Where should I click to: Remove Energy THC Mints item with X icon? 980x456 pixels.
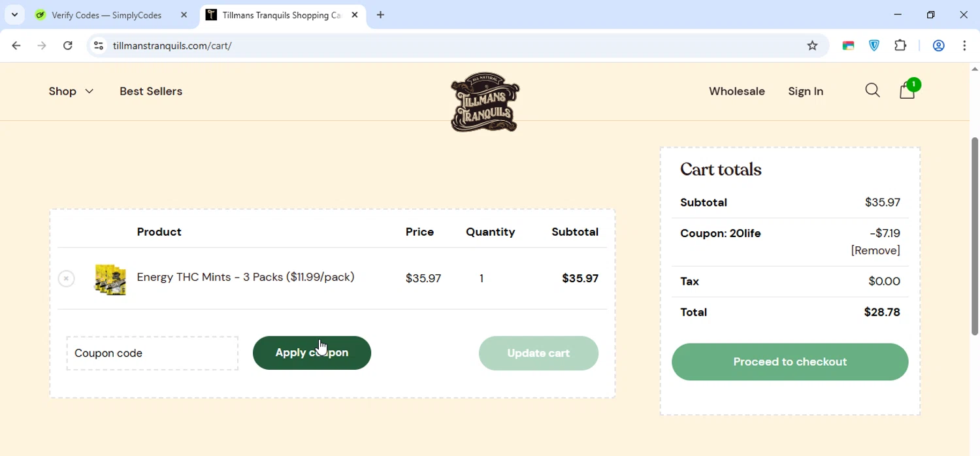pyautogui.click(x=66, y=279)
